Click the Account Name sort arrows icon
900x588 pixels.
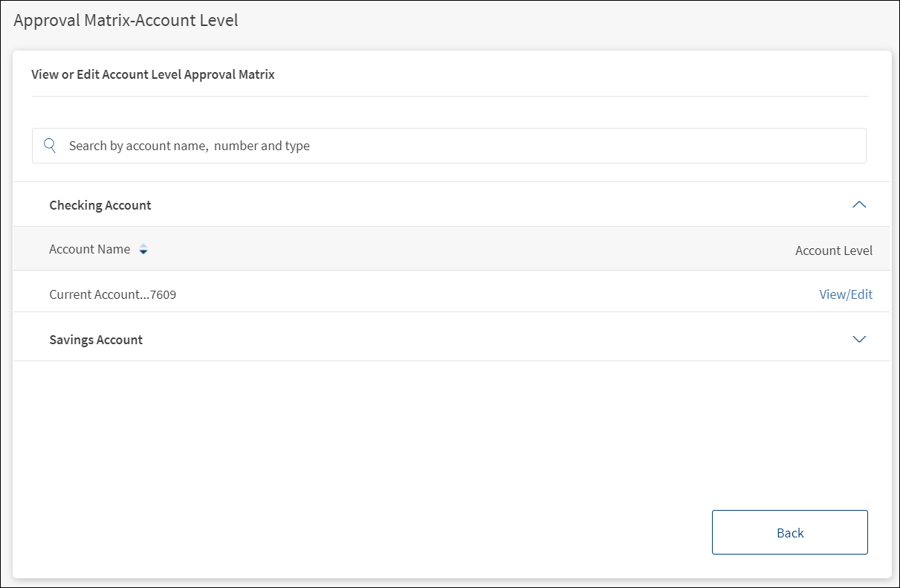pyautogui.click(x=143, y=250)
